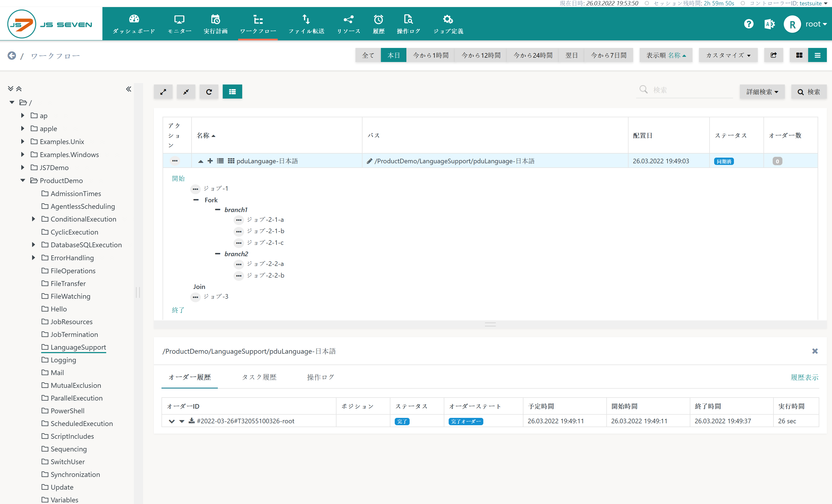Click the plus icon on pduLanguage-日本語
The width and height of the screenshot is (832, 504).
(210, 161)
